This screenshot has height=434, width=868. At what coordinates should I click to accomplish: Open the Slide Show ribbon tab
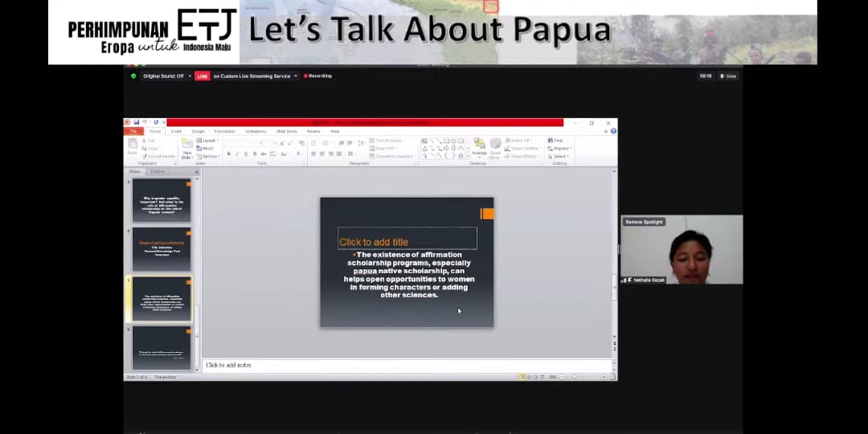pos(286,131)
